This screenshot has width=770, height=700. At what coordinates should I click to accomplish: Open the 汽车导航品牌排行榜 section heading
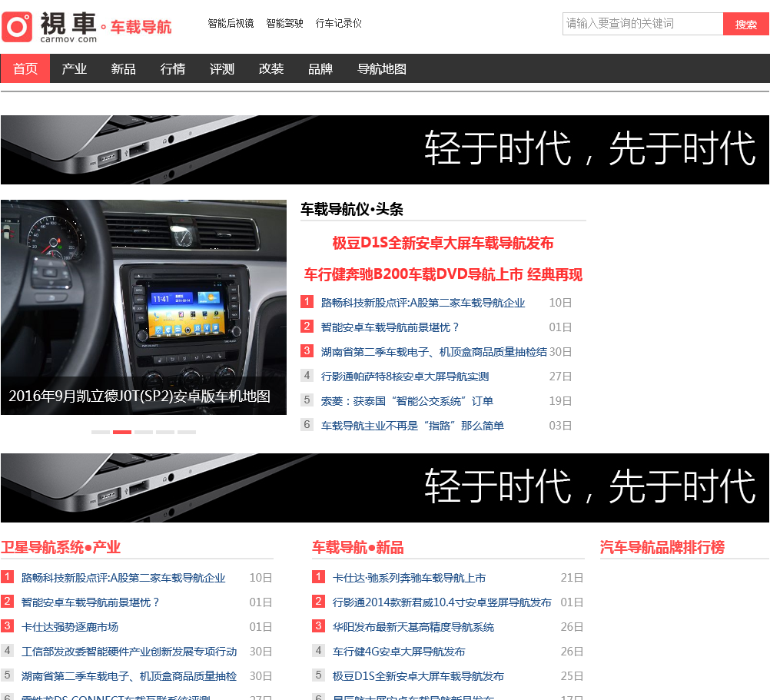tap(662, 547)
